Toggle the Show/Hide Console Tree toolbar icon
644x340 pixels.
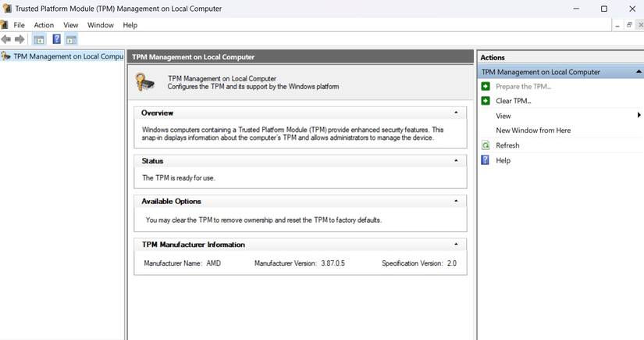[x=39, y=39]
